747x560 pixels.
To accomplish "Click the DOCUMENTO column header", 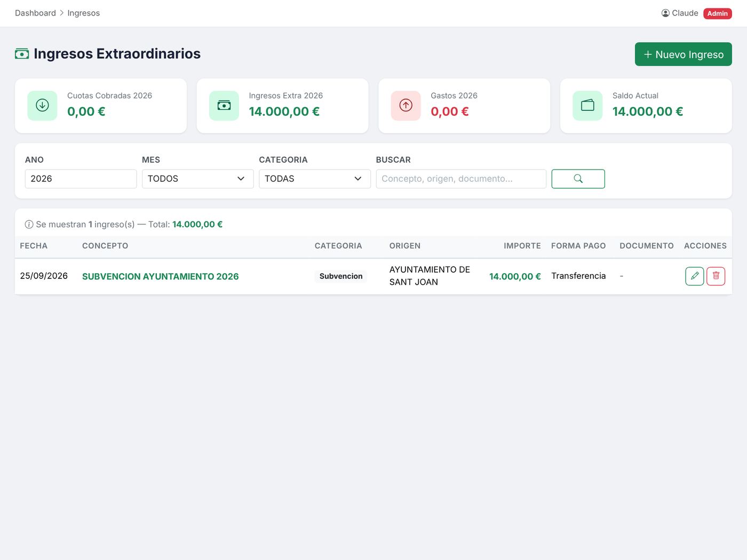I will click(647, 246).
